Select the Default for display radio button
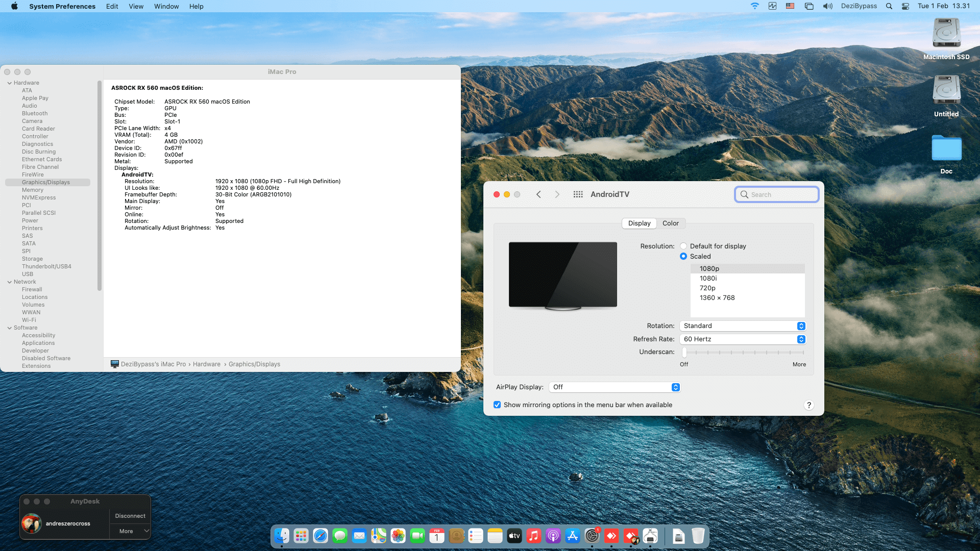Screen dimensions: 980x551 pos(683,246)
